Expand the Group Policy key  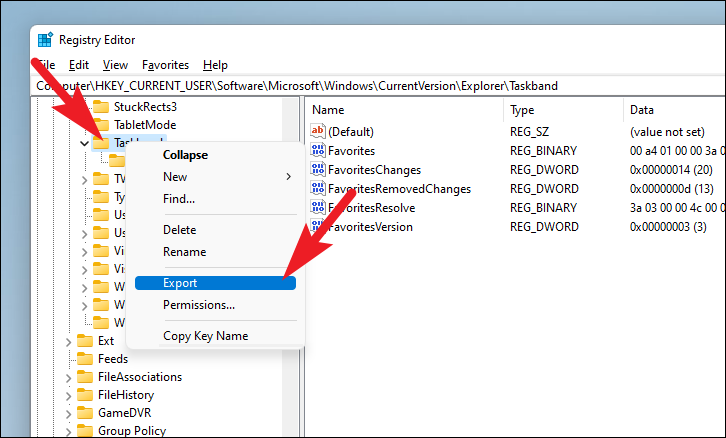click(x=69, y=432)
